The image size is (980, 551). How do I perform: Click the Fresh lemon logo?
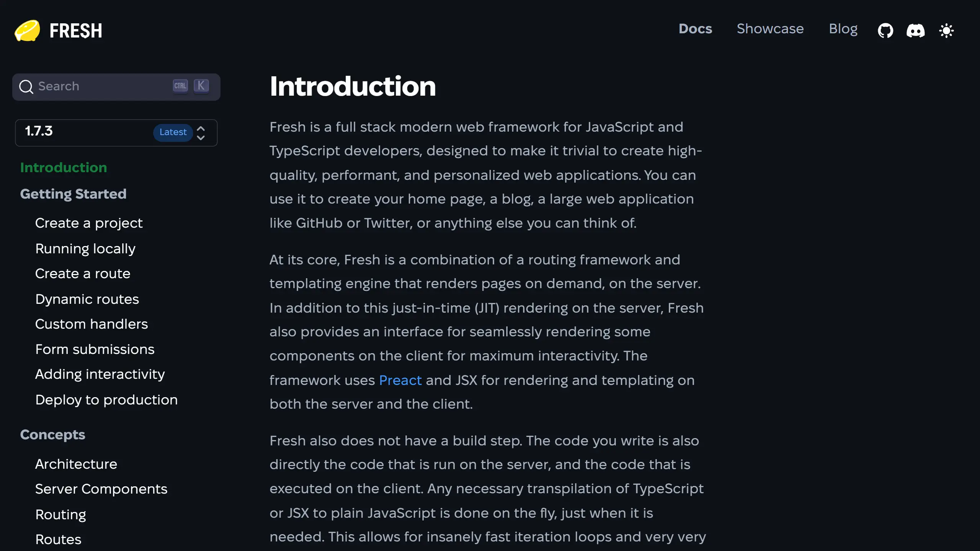click(27, 30)
